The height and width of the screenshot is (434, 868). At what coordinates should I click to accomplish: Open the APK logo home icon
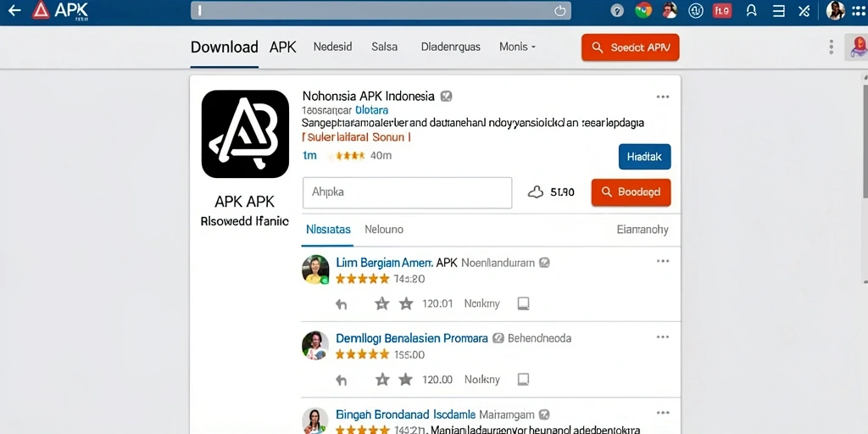(59, 10)
